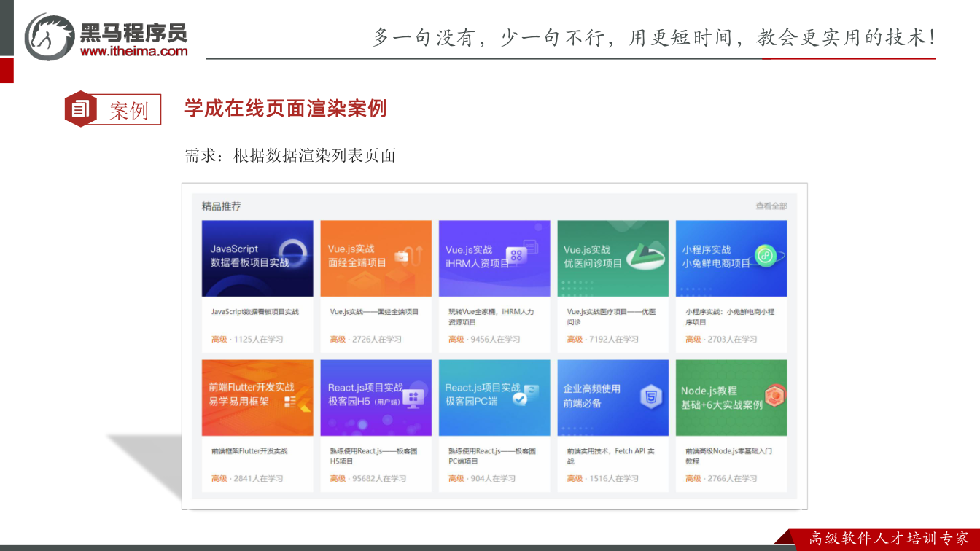
Task: Click the 2841人在学习 text
Action: [259, 479]
